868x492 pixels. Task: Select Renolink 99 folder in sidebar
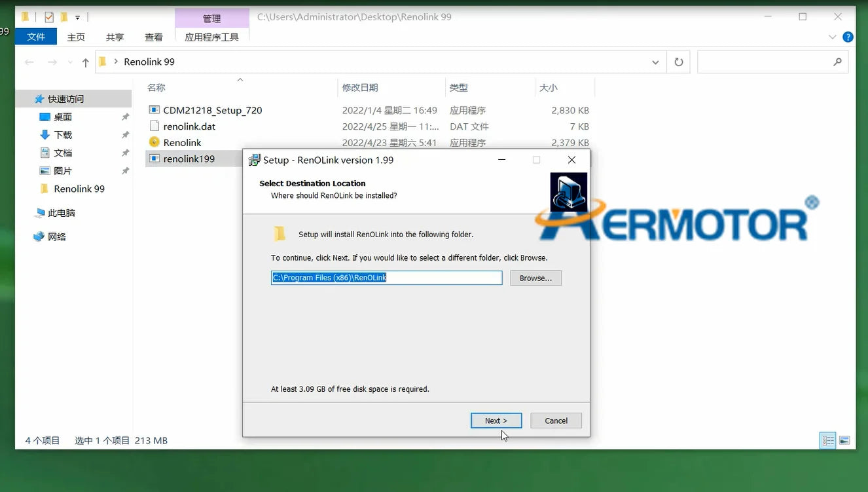[79, 189]
